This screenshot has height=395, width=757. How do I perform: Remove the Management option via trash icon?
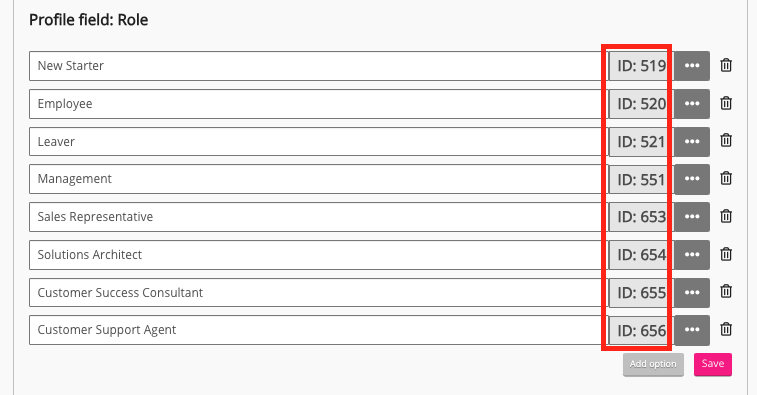click(x=726, y=178)
